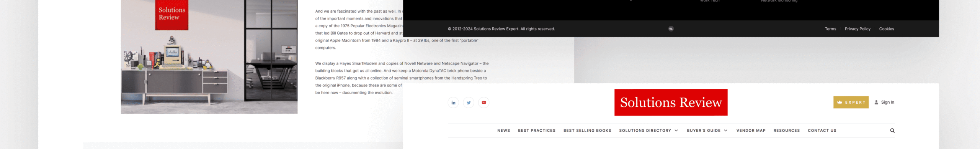Click the office display photo thumbnail
This screenshot has height=149, width=980.
coord(209,56)
